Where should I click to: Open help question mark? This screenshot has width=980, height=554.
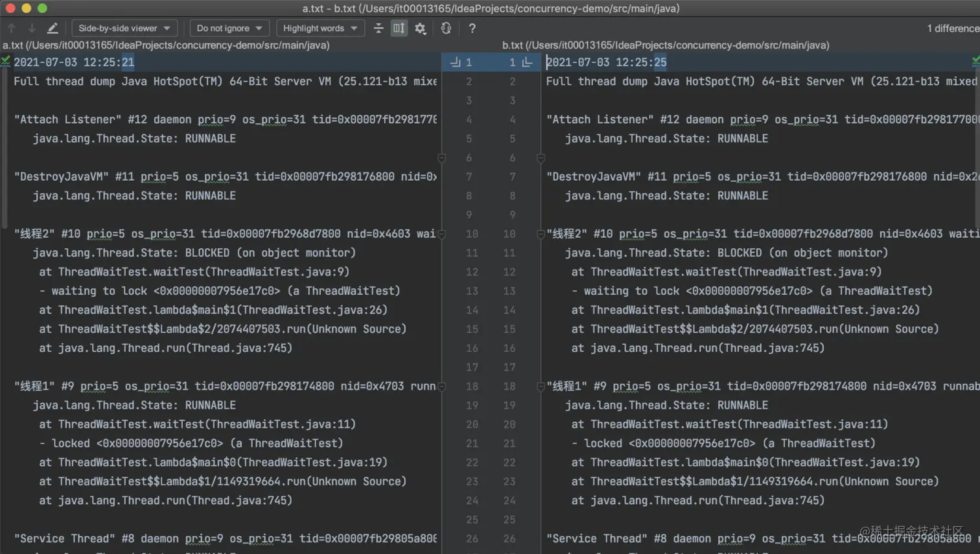(x=472, y=29)
